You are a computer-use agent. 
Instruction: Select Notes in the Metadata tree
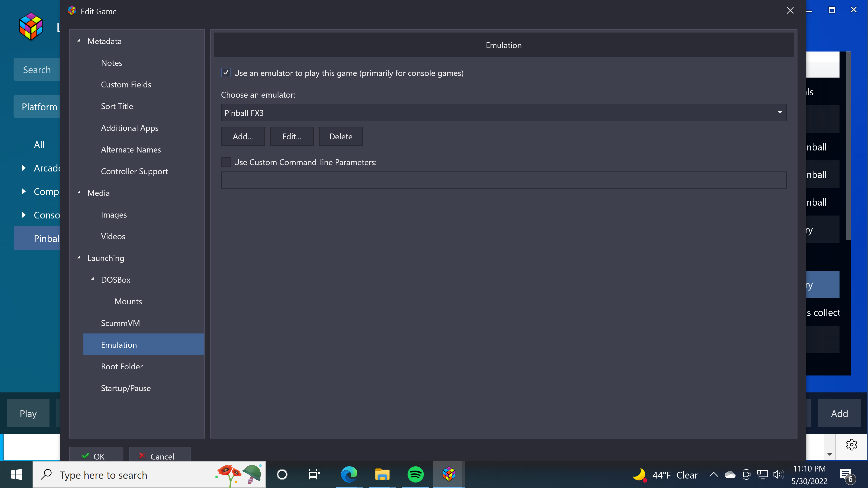tap(111, 63)
